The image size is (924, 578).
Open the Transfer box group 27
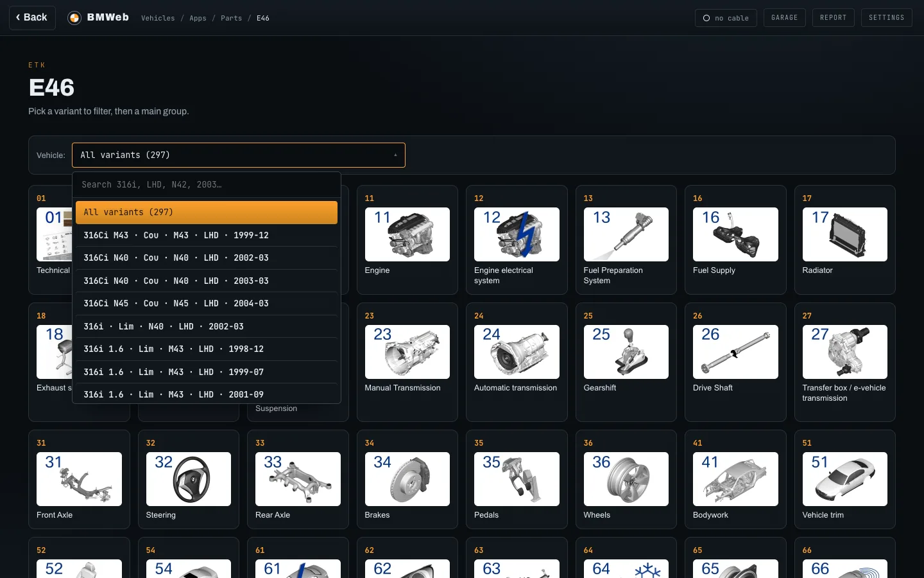click(845, 362)
